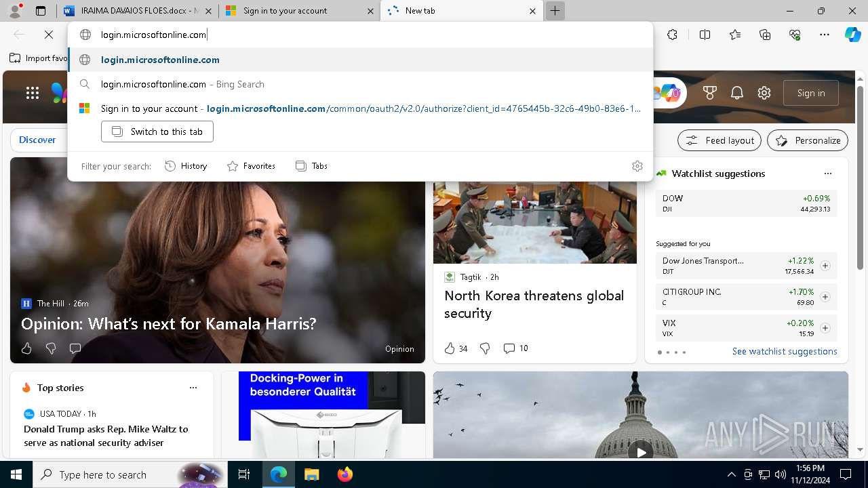Image resolution: width=868 pixels, height=488 pixels.
Task: Switch to Sign in to your account tab
Action: (x=300, y=11)
